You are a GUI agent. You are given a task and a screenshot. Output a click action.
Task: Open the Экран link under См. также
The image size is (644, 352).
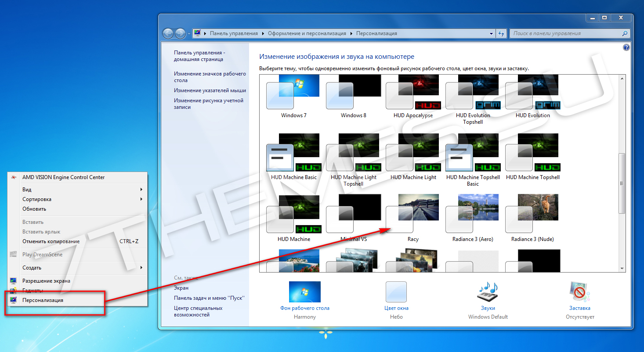click(x=181, y=288)
